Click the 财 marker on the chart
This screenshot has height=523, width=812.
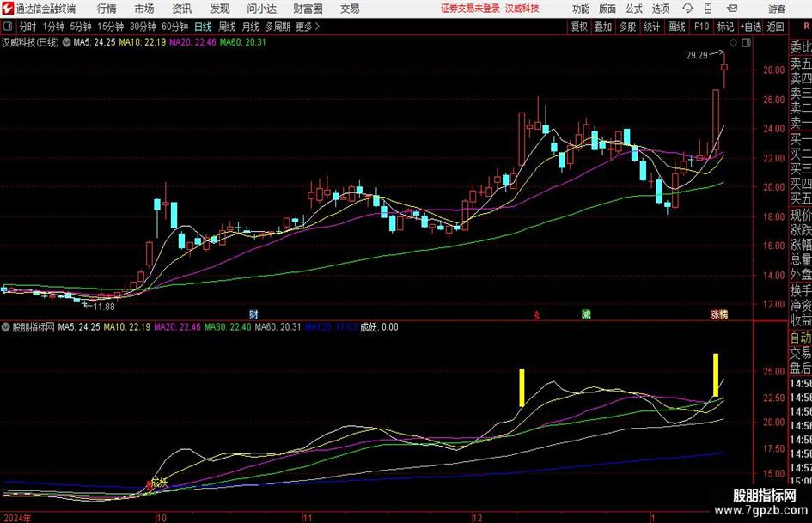pos(253,313)
